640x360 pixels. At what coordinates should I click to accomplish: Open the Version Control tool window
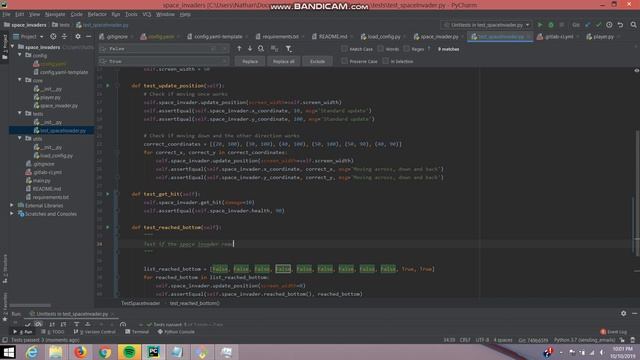tap(95, 332)
